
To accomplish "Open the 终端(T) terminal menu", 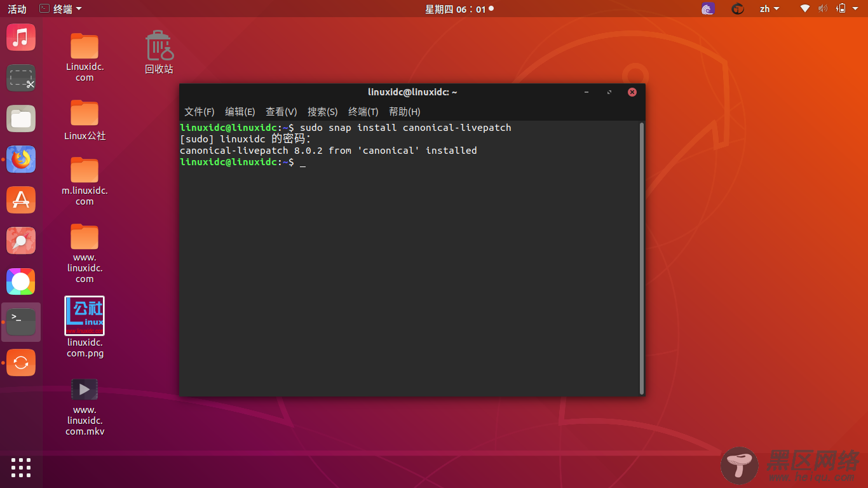I will 363,112.
